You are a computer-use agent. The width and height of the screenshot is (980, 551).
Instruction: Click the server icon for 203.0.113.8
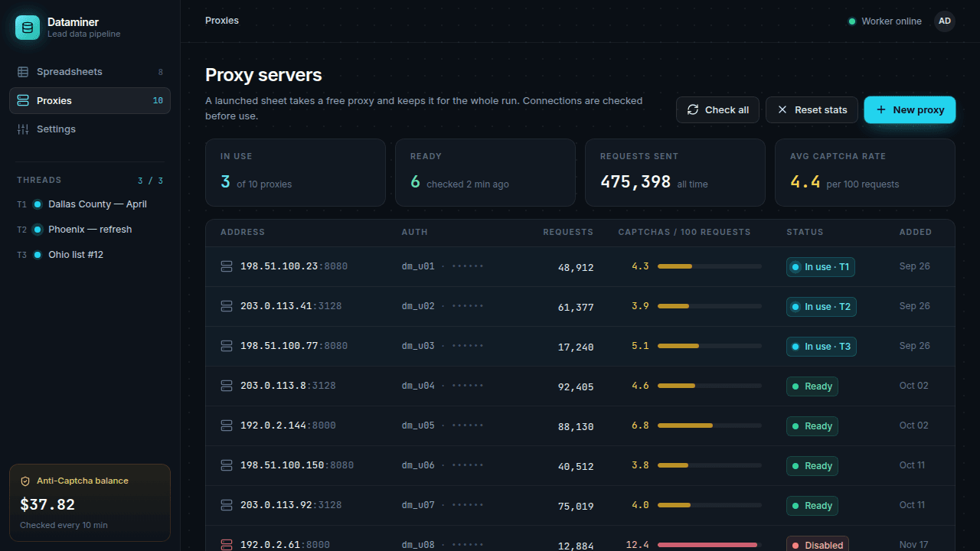coord(227,386)
